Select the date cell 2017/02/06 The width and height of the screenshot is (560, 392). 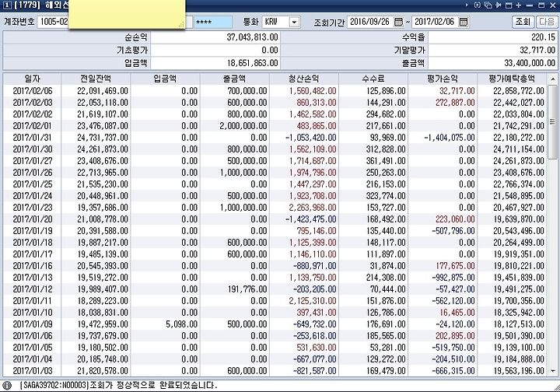click(33, 91)
